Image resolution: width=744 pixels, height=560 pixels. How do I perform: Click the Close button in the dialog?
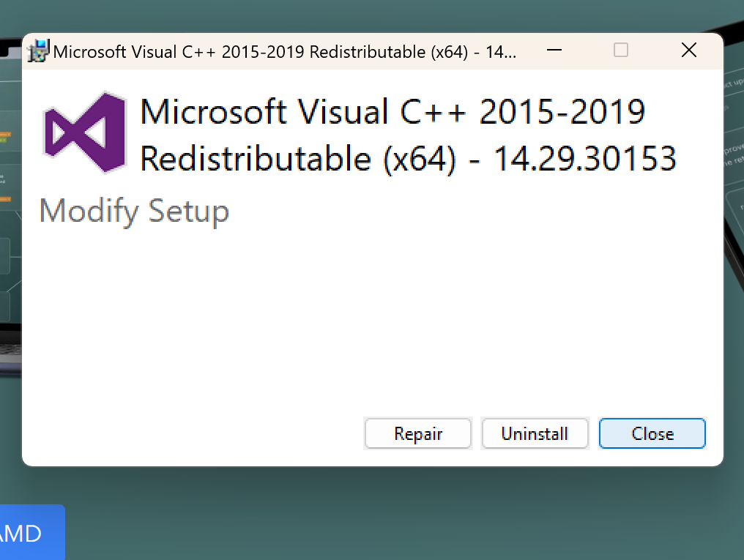[652, 433]
